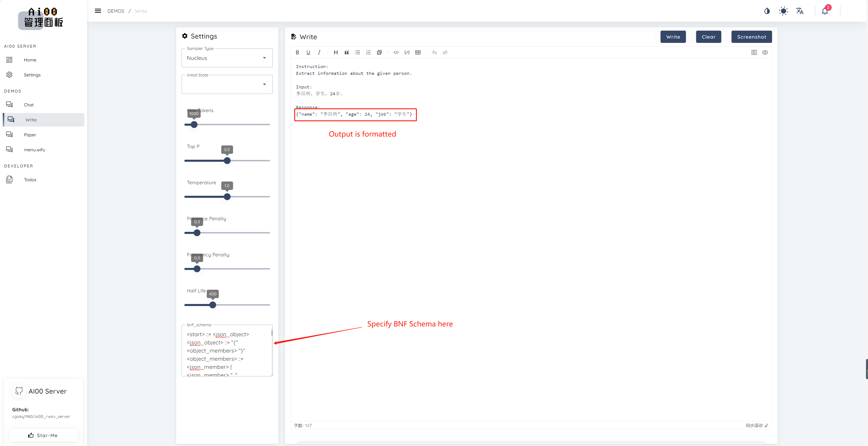Screen dimensions: 868x446
Task: Click the Write menu item
Action: pyautogui.click(x=30, y=120)
